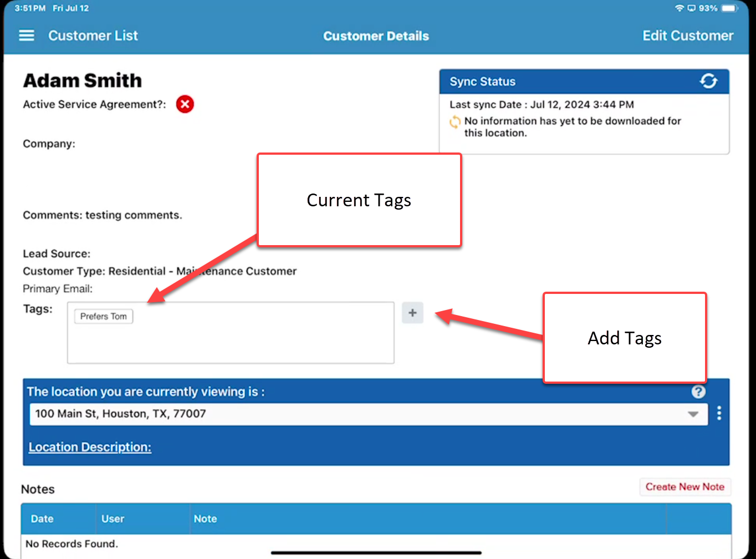
Task: Click Create New Note button
Action: tap(685, 487)
